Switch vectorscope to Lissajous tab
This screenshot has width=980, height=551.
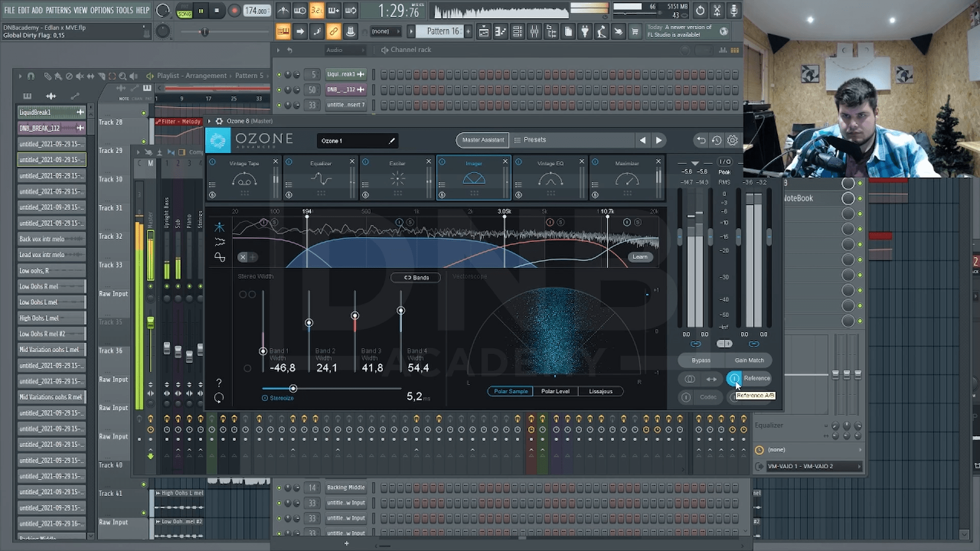601,391
